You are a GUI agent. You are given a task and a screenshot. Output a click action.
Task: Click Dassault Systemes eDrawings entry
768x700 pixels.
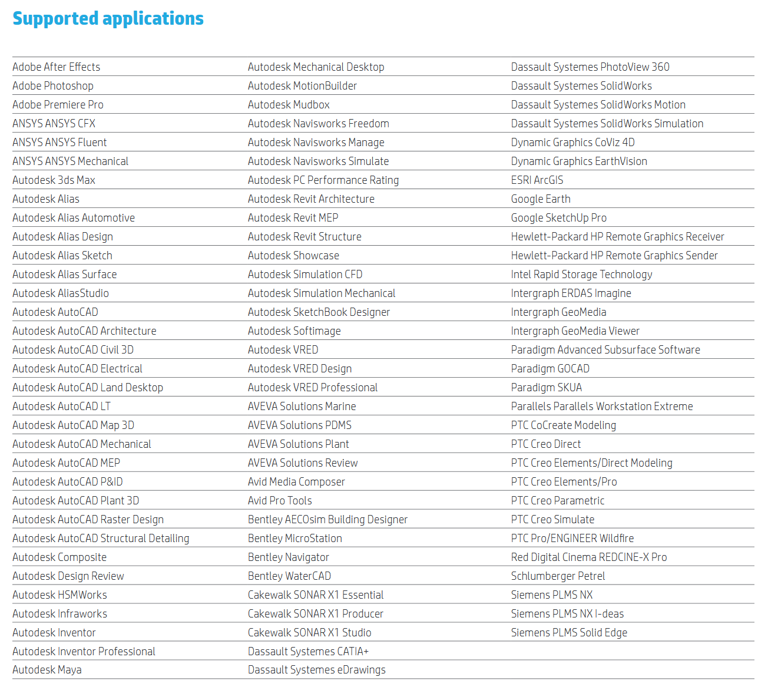[x=316, y=670]
